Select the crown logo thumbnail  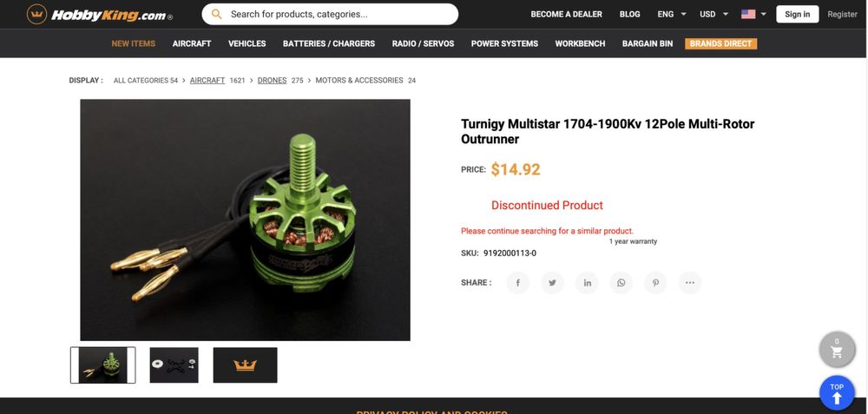(x=246, y=365)
